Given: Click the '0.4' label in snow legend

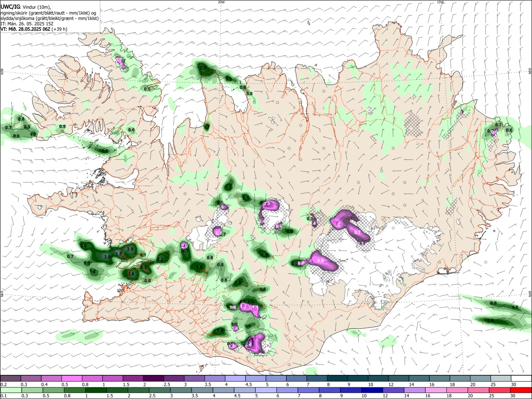Looking at the screenshot, I should tap(44, 384).
